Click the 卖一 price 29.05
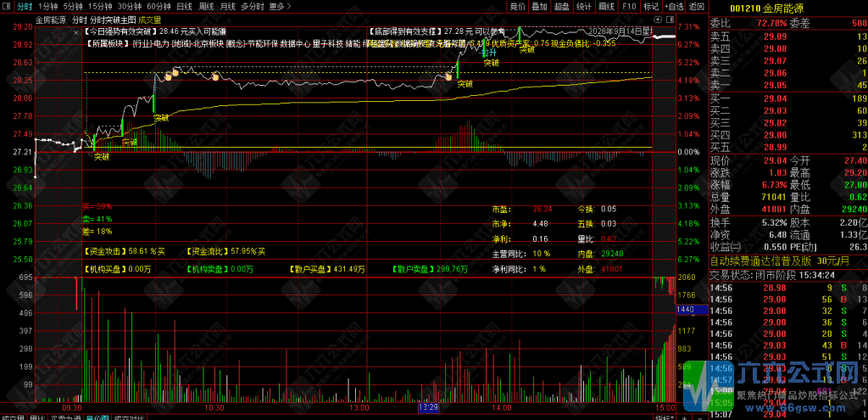 pyautogui.click(x=775, y=85)
